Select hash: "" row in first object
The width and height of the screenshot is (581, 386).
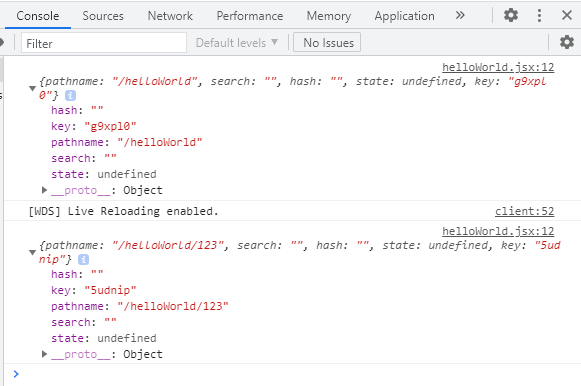[x=77, y=110]
